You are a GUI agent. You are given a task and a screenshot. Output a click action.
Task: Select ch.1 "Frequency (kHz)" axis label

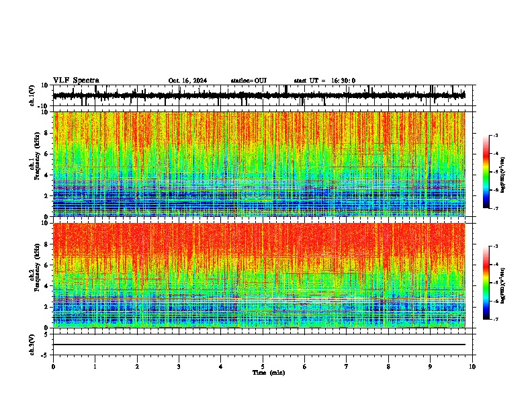[x=37, y=156]
